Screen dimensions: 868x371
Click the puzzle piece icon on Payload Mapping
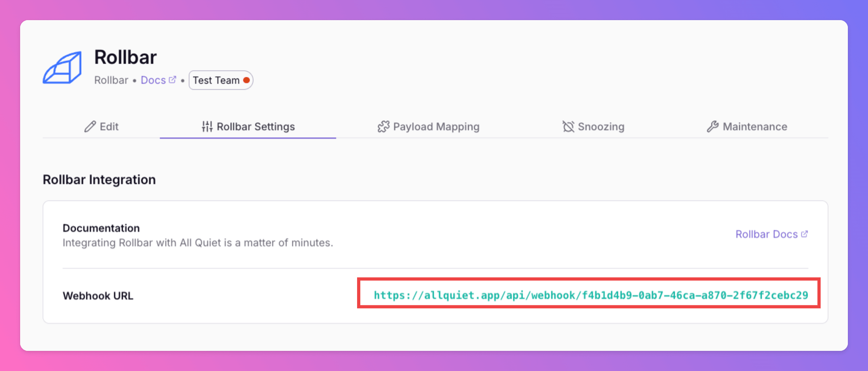pyautogui.click(x=383, y=126)
